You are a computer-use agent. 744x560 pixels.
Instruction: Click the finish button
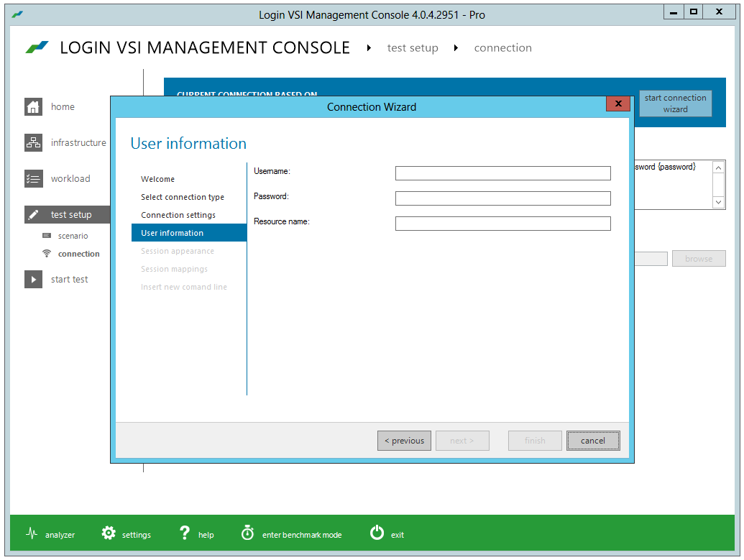click(x=535, y=441)
